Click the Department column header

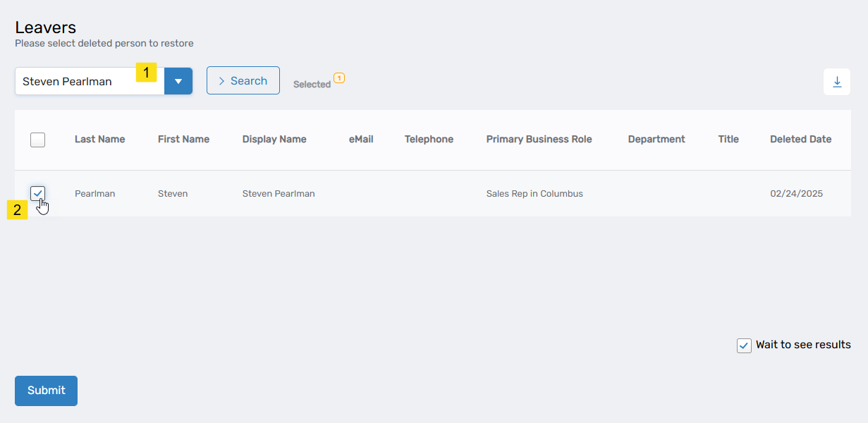pos(656,140)
